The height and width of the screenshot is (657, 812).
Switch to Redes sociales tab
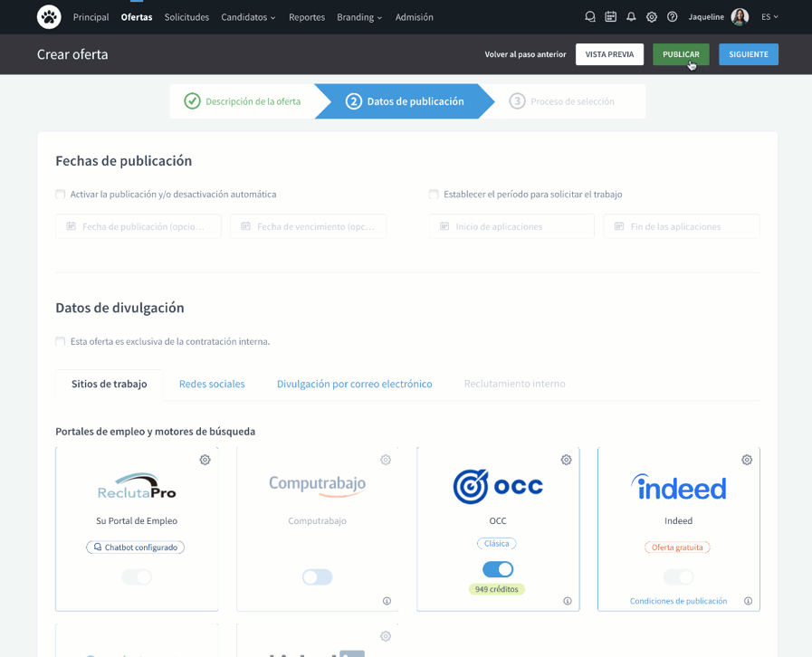pos(212,384)
